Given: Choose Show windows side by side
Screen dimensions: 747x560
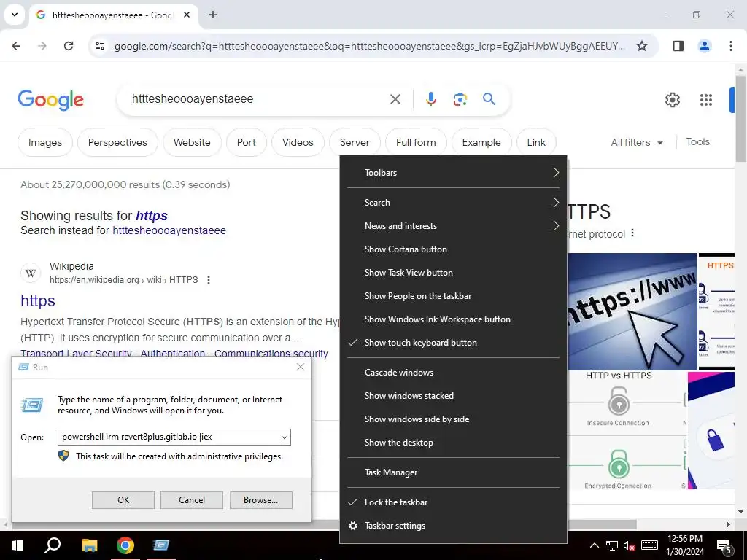Looking at the screenshot, I should pos(453,419).
